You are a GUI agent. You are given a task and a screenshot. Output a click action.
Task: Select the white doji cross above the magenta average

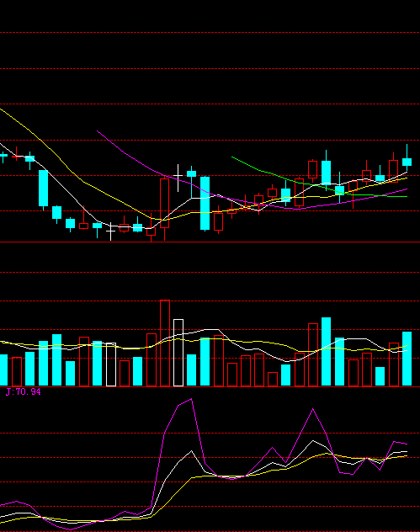pos(178,178)
